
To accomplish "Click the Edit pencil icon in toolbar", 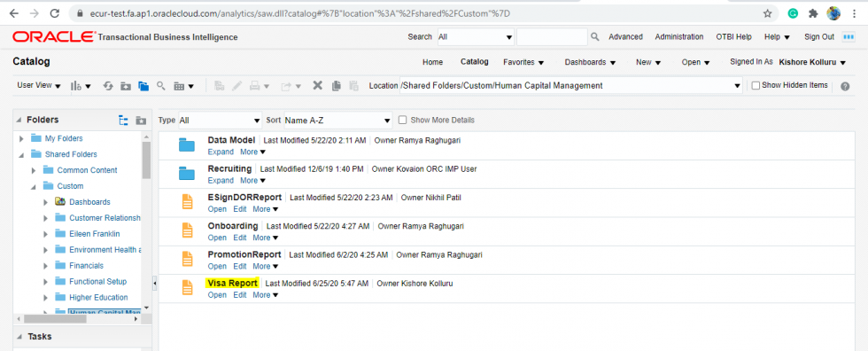I will tap(237, 86).
